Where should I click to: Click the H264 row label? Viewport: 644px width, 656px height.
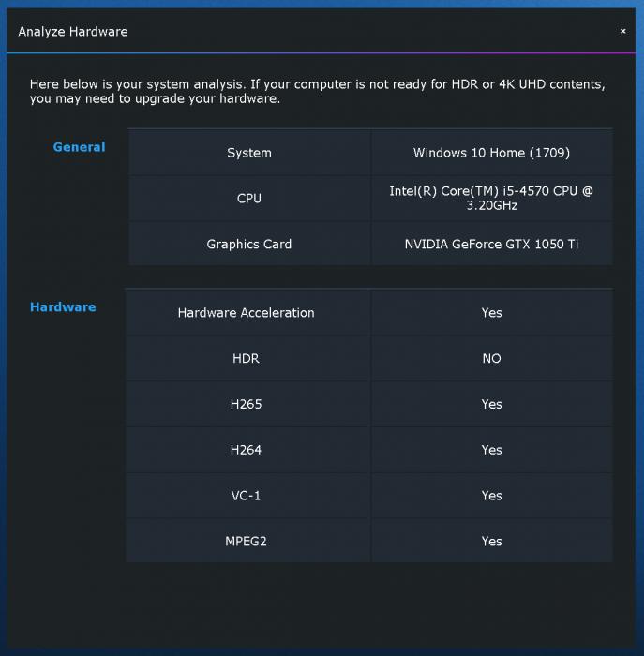click(246, 451)
